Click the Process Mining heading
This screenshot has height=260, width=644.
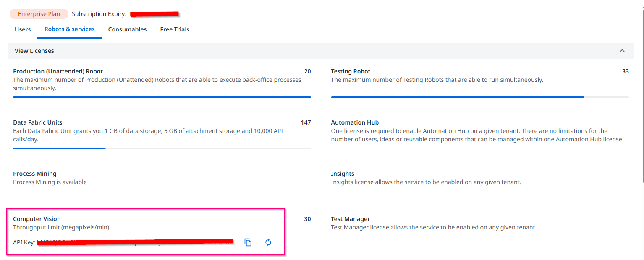35,174
